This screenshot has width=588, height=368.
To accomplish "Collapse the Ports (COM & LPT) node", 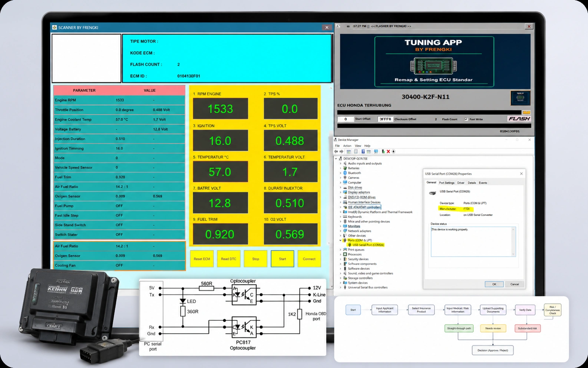I will point(340,240).
